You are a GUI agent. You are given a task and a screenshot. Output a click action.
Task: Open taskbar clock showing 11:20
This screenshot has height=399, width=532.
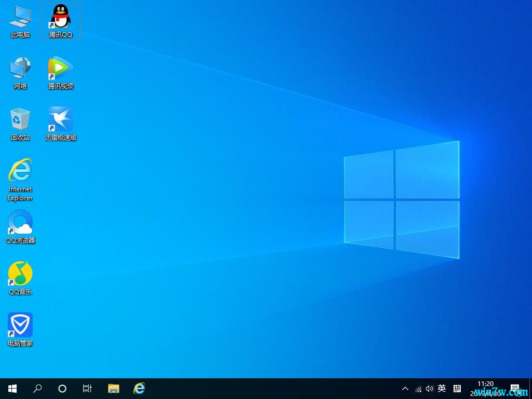coord(486,389)
